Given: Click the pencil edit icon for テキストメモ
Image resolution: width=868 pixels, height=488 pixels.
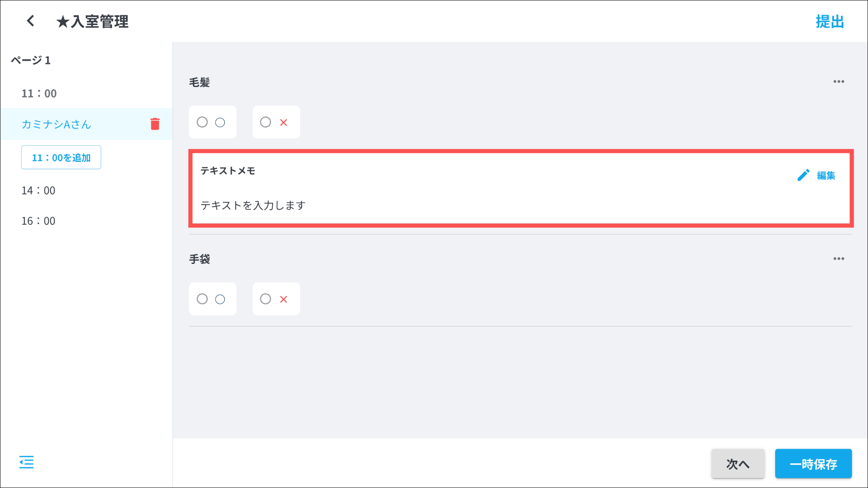Looking at the screenshot, I should (x=803, y=175).
